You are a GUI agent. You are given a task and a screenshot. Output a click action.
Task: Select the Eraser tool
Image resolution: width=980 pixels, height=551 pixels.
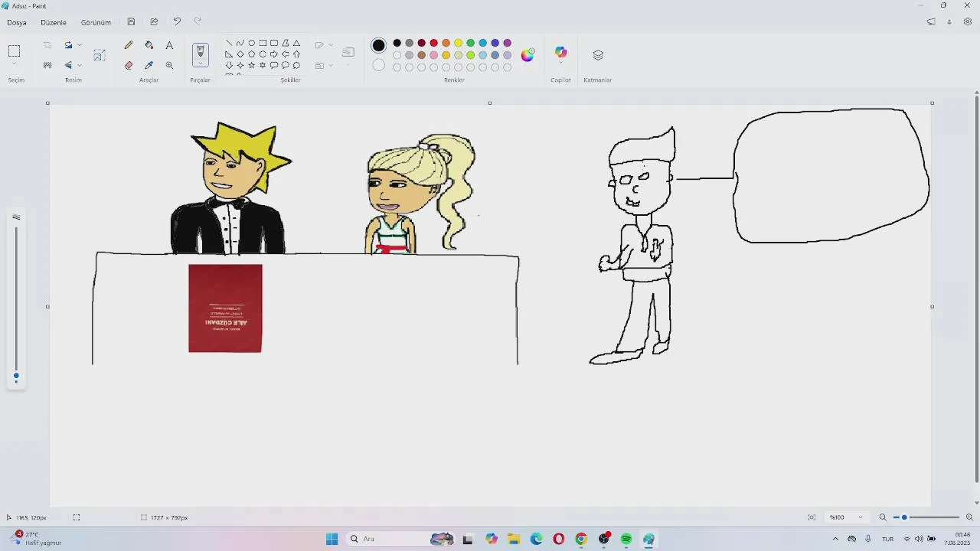(129, 65)
